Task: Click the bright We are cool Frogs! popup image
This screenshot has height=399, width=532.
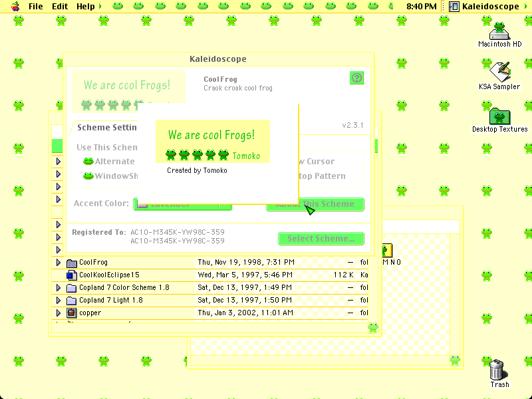Action: pyautogui.click(x=213, y=141)
